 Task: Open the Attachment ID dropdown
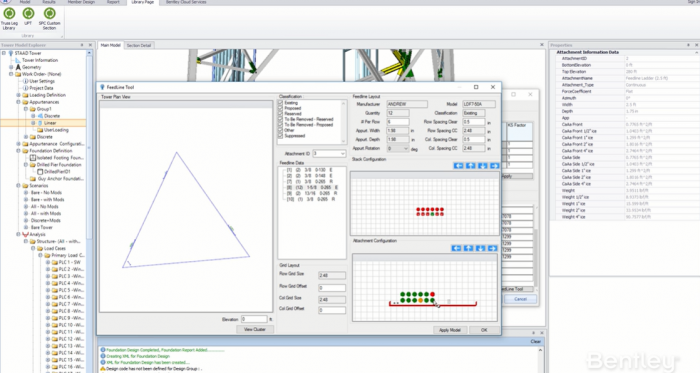tap(329, 153)
